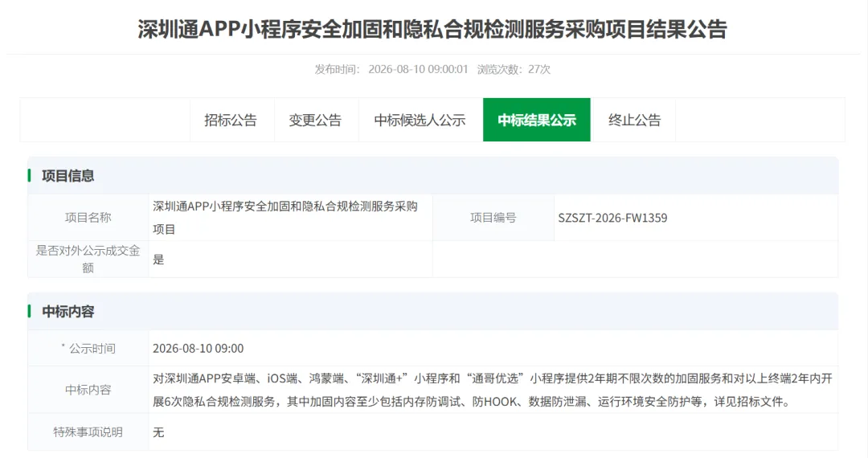
Task: Open the 终止公告 tab
Action: pos(633,120)
